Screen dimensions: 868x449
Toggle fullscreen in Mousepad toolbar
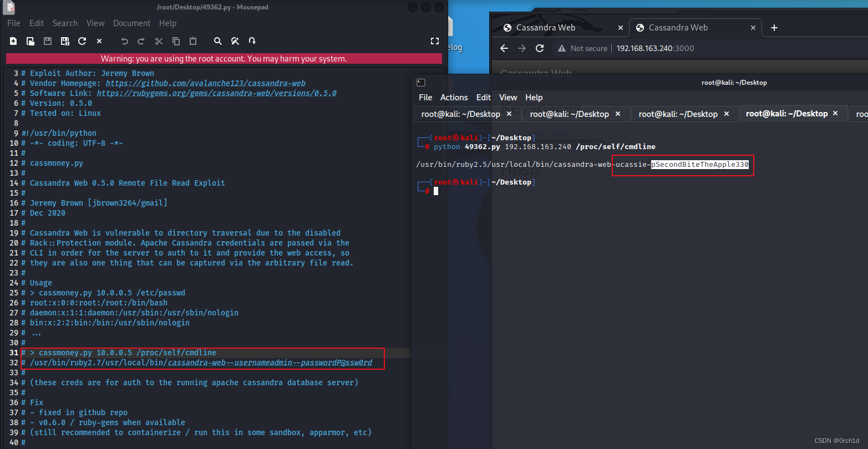tap(435, 41)
